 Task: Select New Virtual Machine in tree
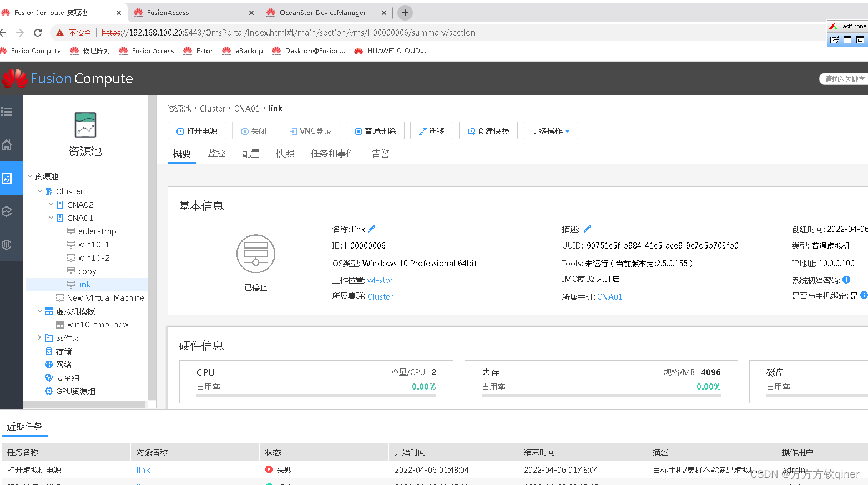(x=105, y=298)
